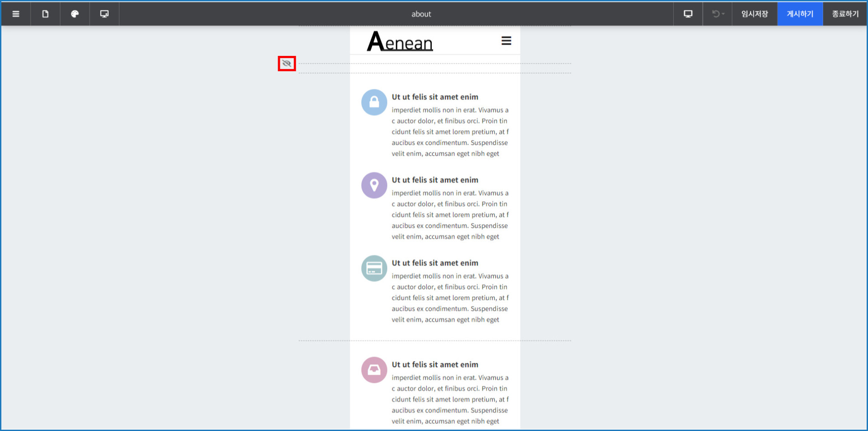Open the hamburger menu in the editor toolbar
This screenshot has width=868, height=431.
coord(16,14)
